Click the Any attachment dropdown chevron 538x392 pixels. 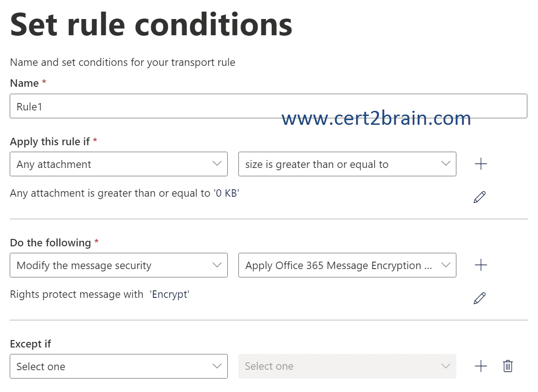[217, 164]
